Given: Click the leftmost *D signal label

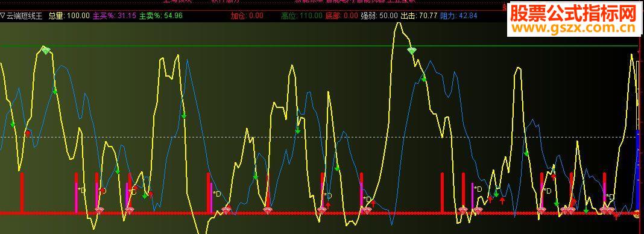Looking at the screenshot, I should pyautogui.click(x=81, y=190).
